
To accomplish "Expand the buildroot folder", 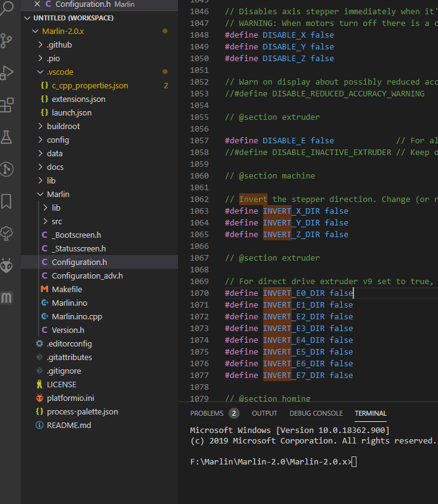I will pyautogui.click(x=40, y=126).
